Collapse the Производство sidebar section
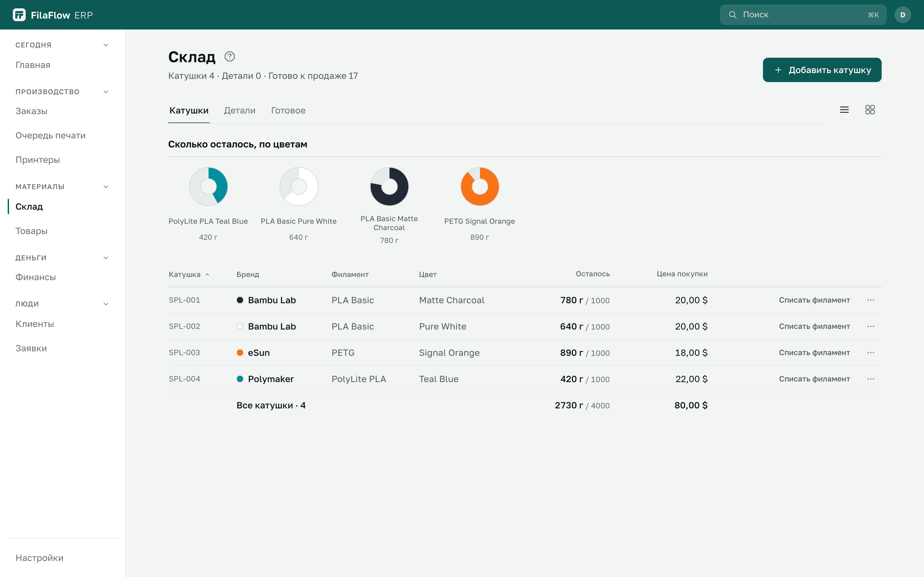924x577 pixels. [x=106, y=92]
